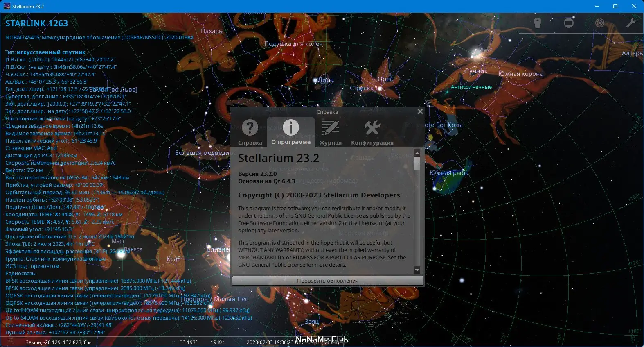Click the scrollbar down arrow in the dialog

(x=417, y=270)
